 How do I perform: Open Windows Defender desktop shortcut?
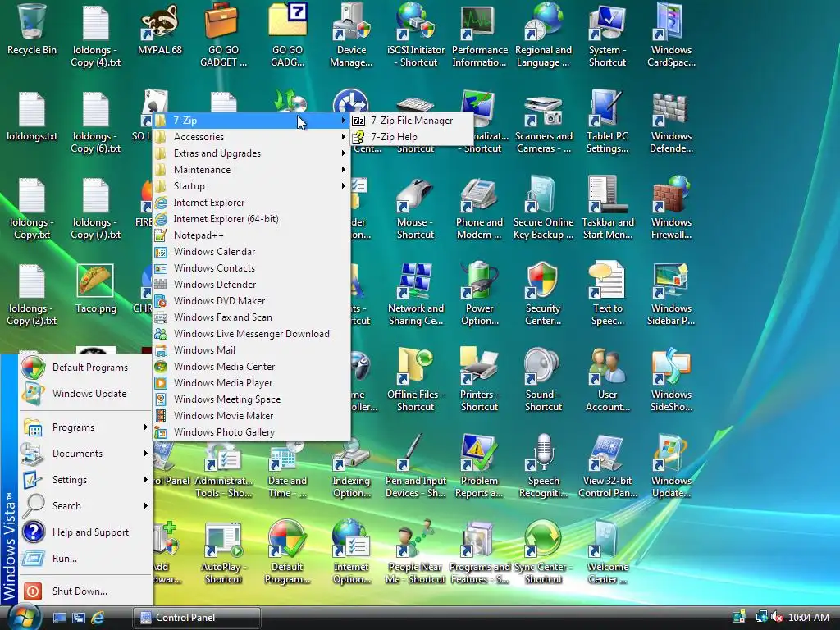(671, 122)
